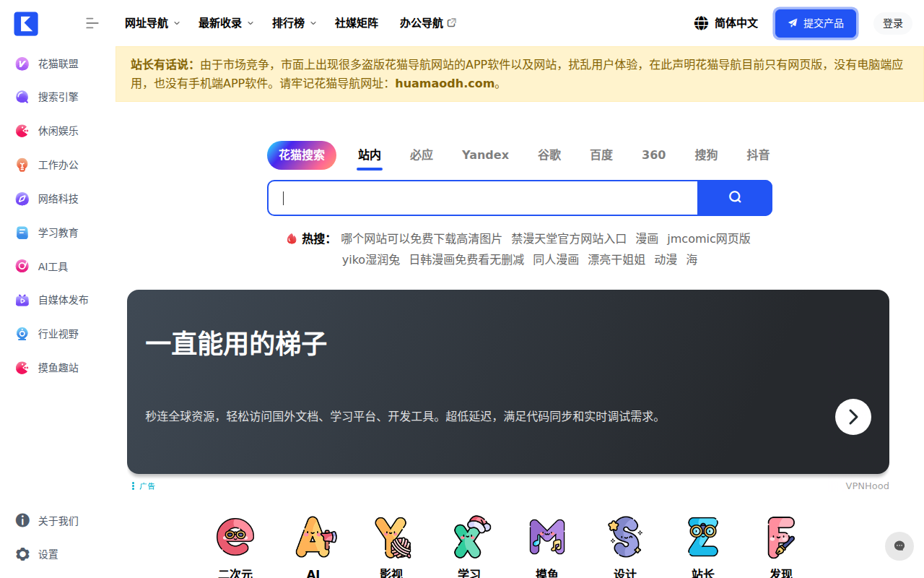Click hot search 日韩漫画免费看无删减
This screenshot has height=578, width=924.
point(466,259)
